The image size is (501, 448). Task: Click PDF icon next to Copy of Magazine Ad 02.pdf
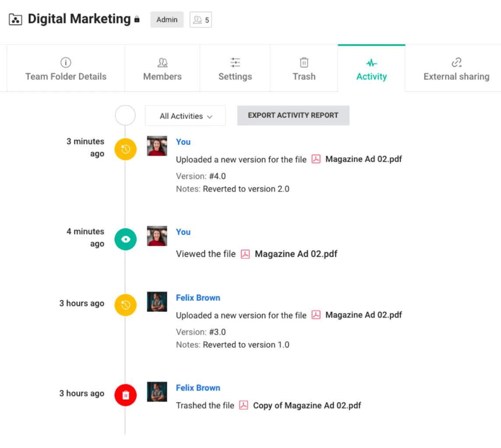243,406
